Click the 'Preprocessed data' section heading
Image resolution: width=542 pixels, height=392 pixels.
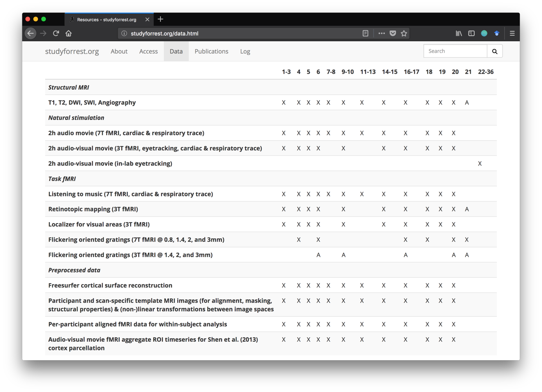(74, 270)
